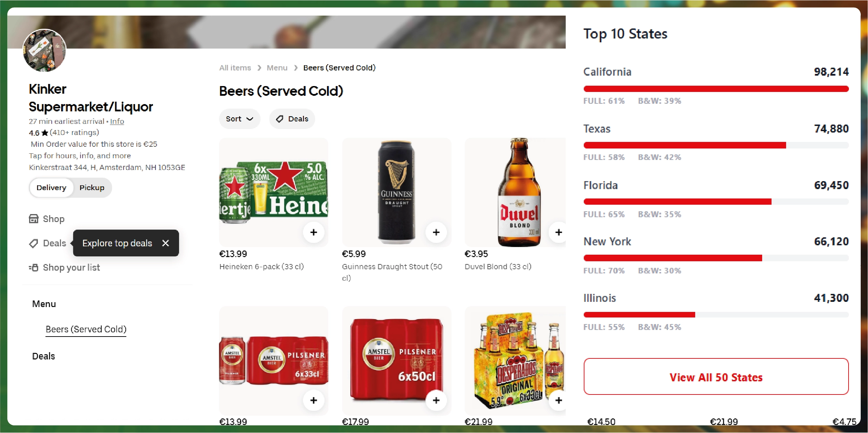Click View All 50 States button
This screenshot has height=433, width=868.
(x=716, y=377)
